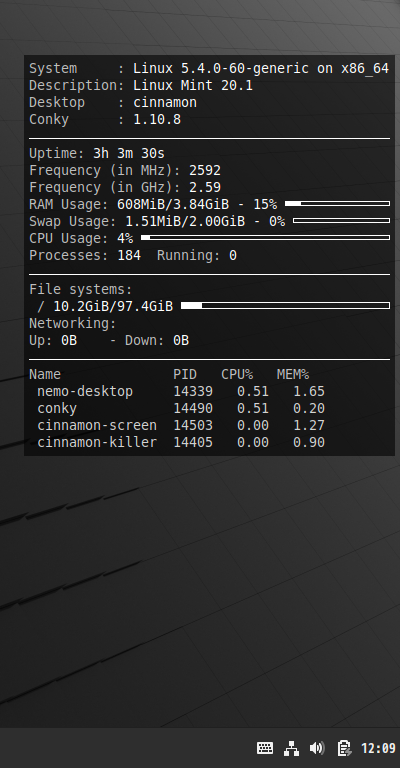Click the cinnamon desktop value
The height and width of the screenshot is (768, 400).
tap(165, 102)
